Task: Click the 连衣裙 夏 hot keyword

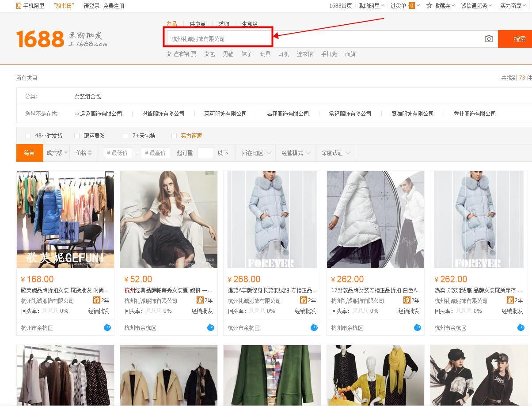Action: [x=185, y=54]
